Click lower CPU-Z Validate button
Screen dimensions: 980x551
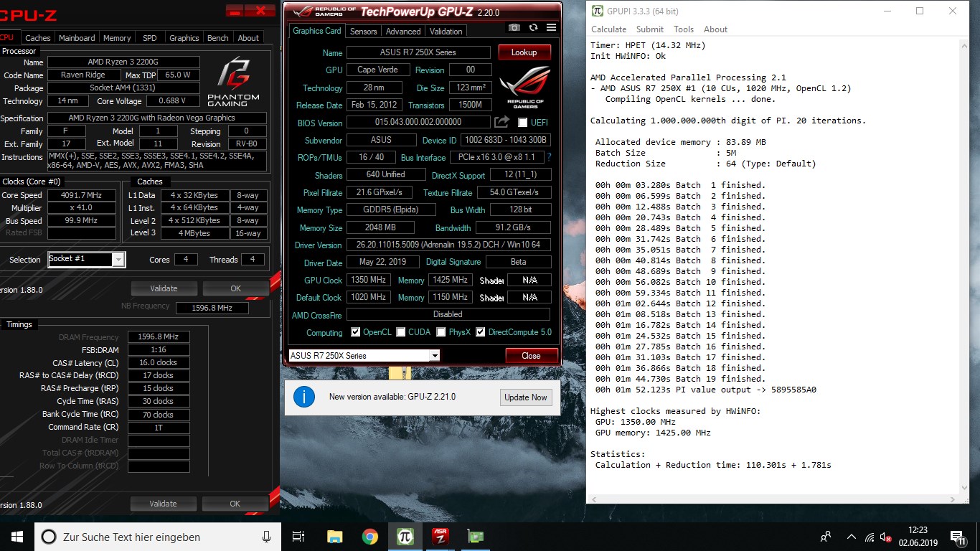tap(163, 504)
